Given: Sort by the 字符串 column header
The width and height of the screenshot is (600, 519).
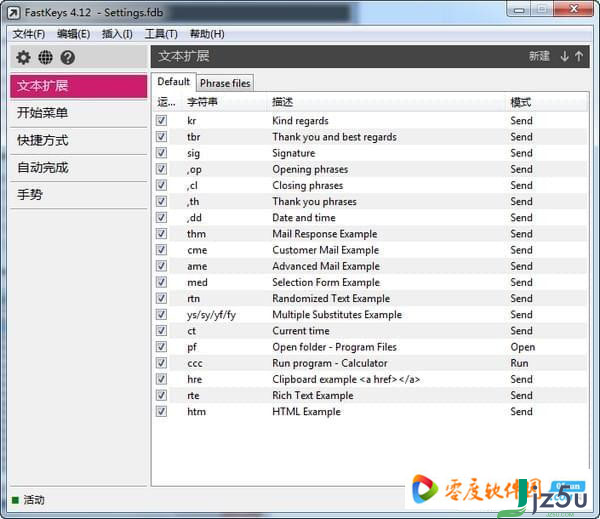Looking at the screenshot, I should click(226, 102).
